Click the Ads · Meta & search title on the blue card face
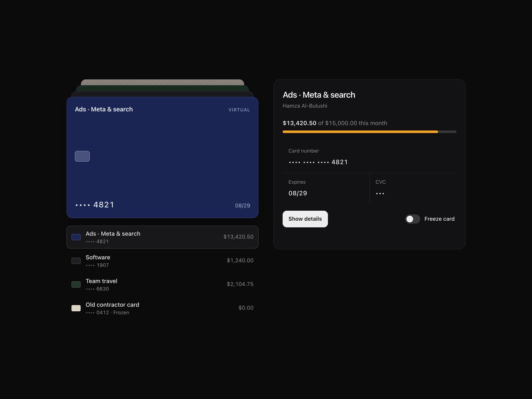532x399 pixels. (104, 109)
